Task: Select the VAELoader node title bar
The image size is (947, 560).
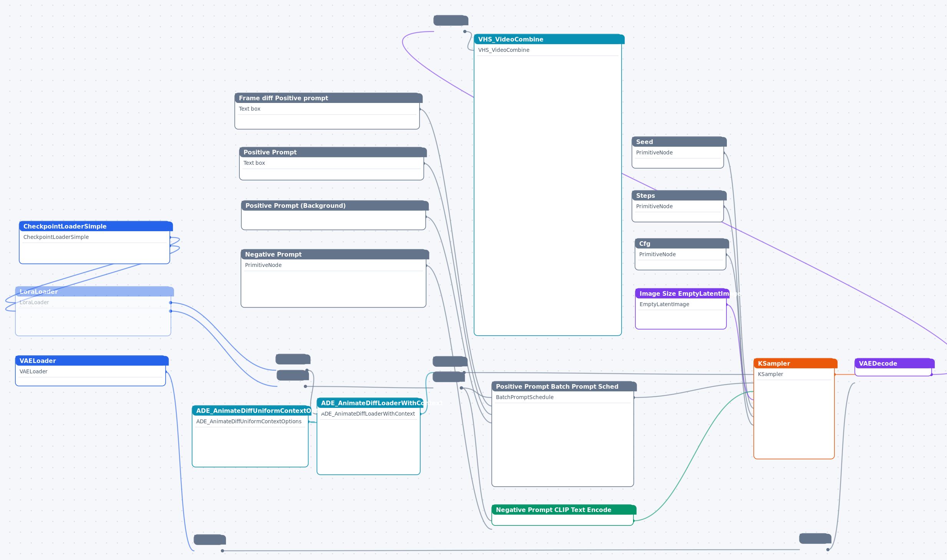Action: coord(92,361)
